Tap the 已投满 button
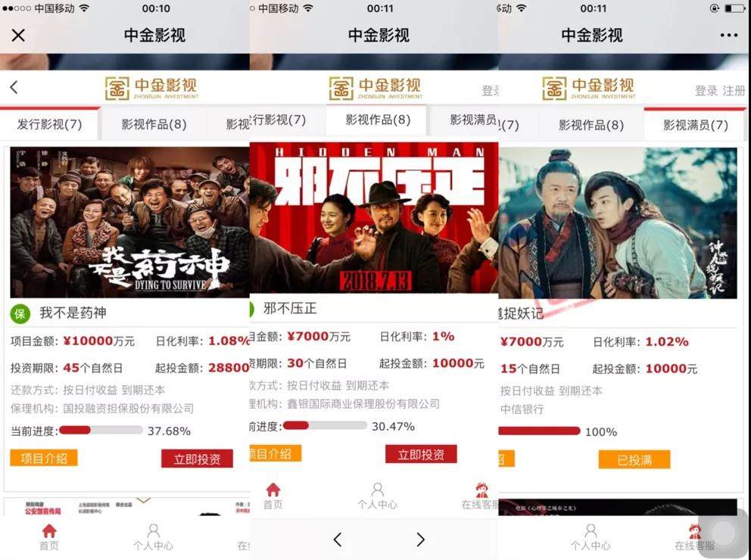Screen dimensions: 751x560 tap(634, 460)
